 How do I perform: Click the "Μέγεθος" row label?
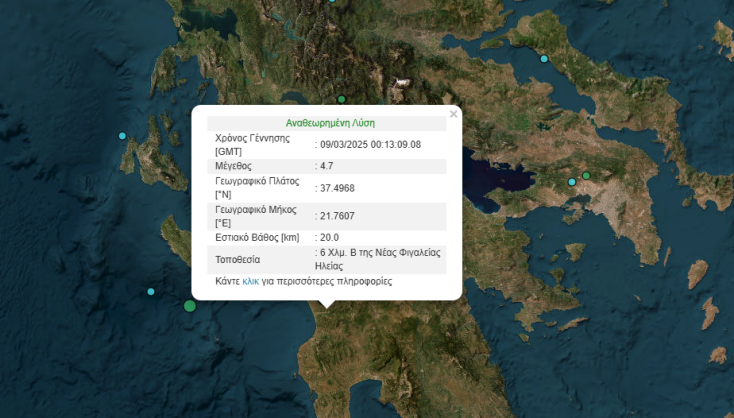point(233,165)
